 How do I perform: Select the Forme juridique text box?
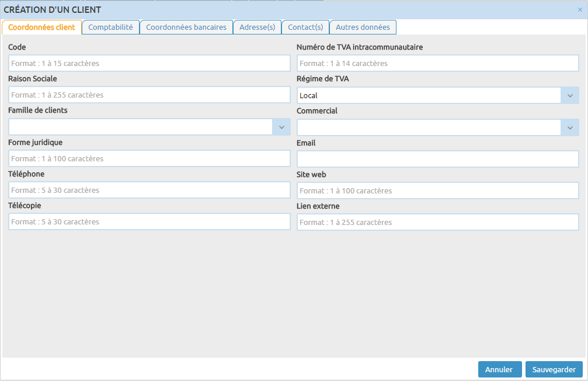coord(149,158)
